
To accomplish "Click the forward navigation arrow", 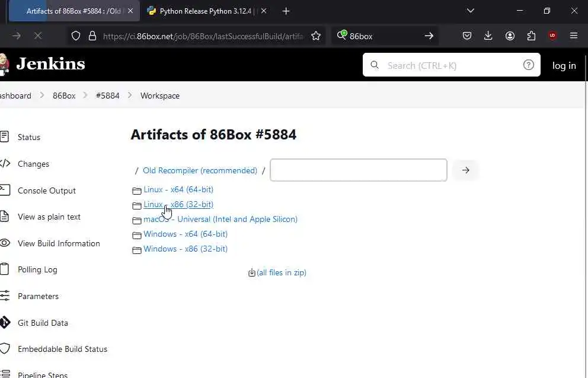I will 17,36.
